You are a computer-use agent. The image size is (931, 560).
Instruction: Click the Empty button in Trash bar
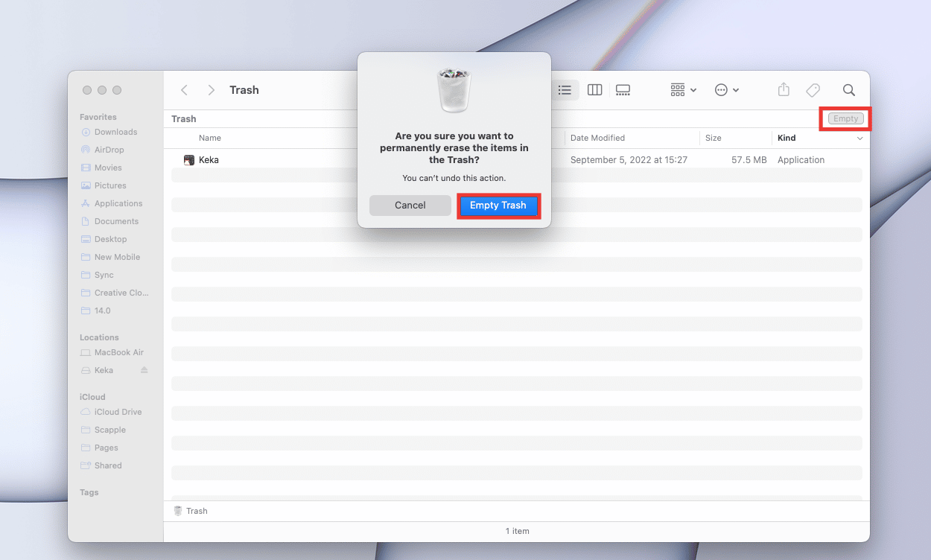845,118
